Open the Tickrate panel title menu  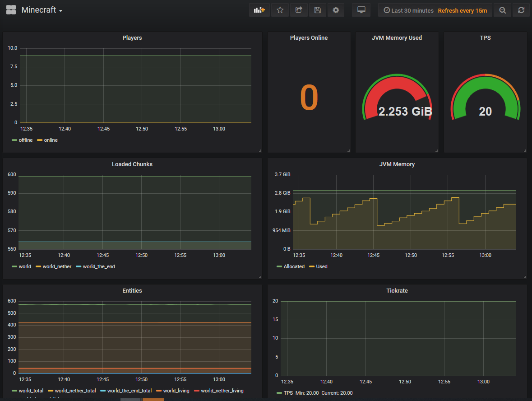[397, 291]
